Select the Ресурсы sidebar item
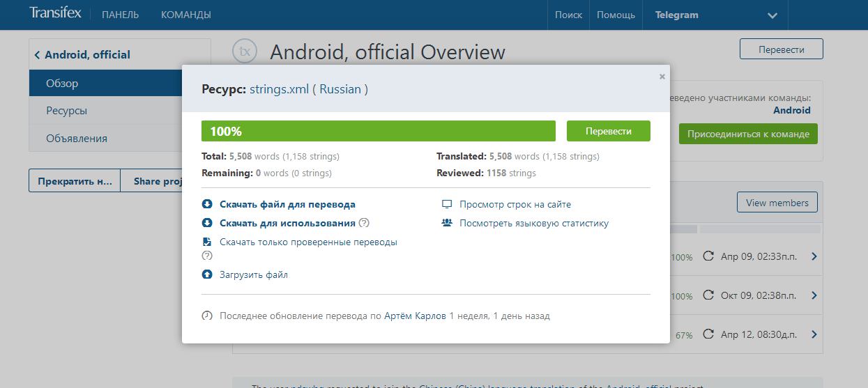The image size is (868, 388). pos(105,111)
